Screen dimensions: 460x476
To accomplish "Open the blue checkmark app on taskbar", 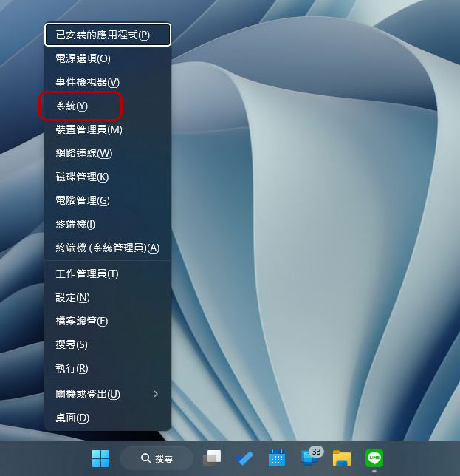I will point(244,458).
